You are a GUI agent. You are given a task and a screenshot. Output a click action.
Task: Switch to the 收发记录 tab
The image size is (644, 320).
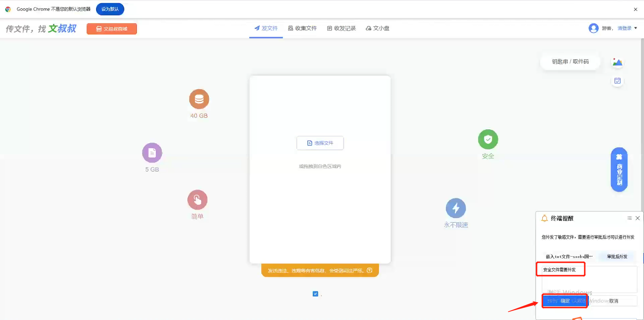click(x=341, y=28)
